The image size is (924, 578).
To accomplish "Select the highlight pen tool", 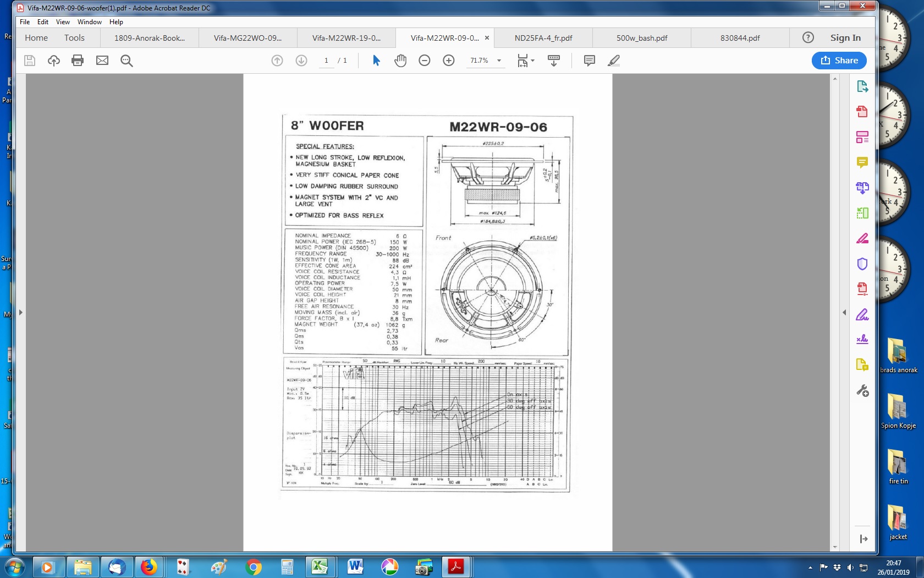I will 614,61.
